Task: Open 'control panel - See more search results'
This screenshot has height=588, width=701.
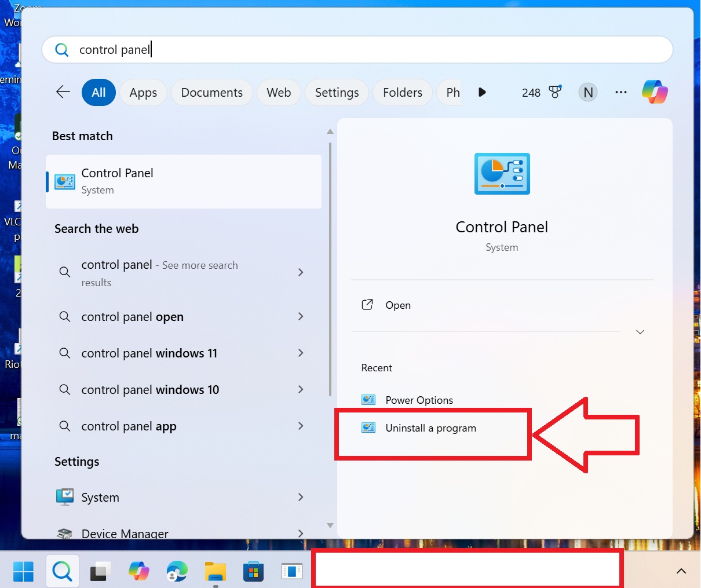Action: [184, 273]
